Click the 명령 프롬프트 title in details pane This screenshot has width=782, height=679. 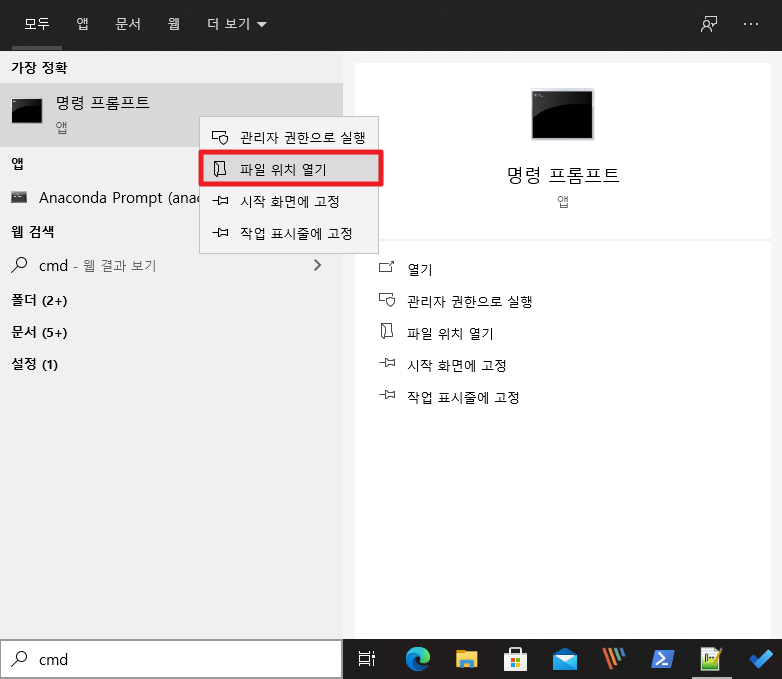[x=563, y=175]
